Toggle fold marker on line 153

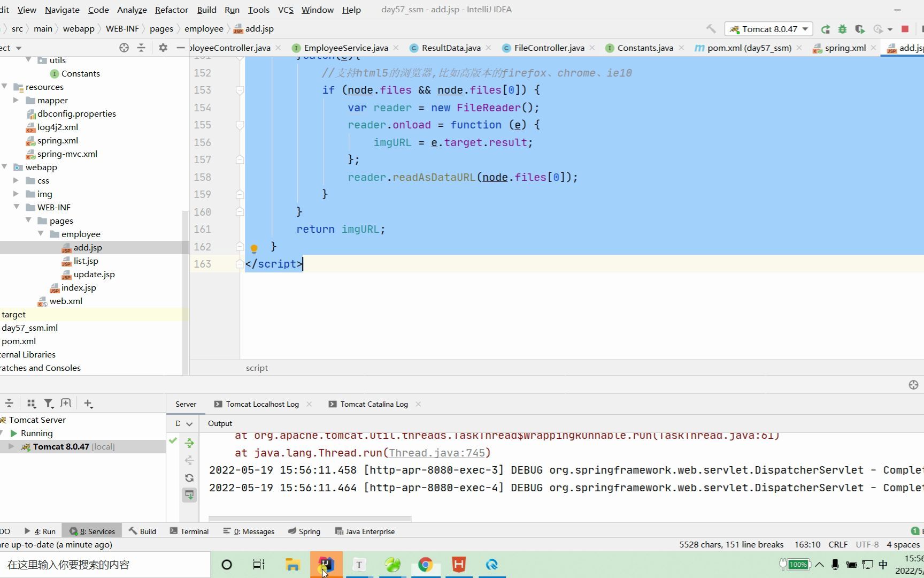tap(240, 90)
